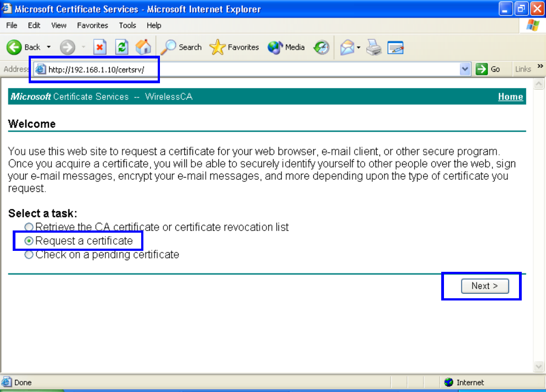Expand the Links toolbar chevron
546x392 pixels.
(540, 66)
